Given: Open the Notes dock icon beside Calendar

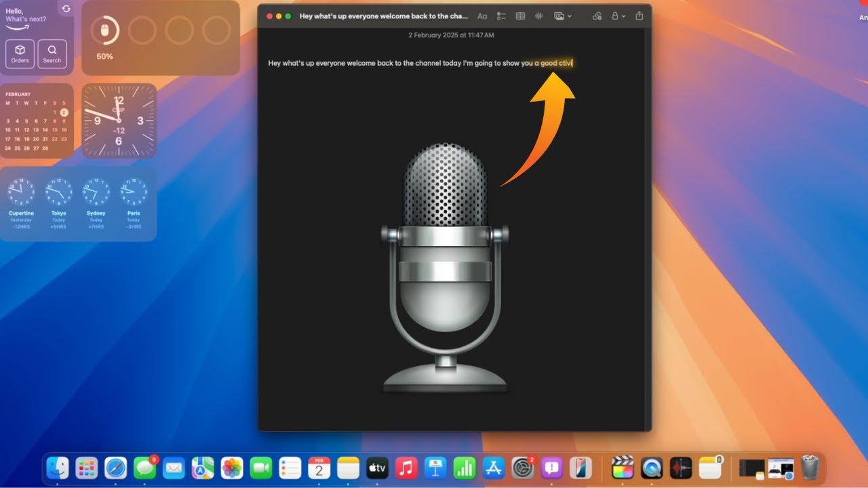Looking at the screenshot, I should (x=348, y=468).
